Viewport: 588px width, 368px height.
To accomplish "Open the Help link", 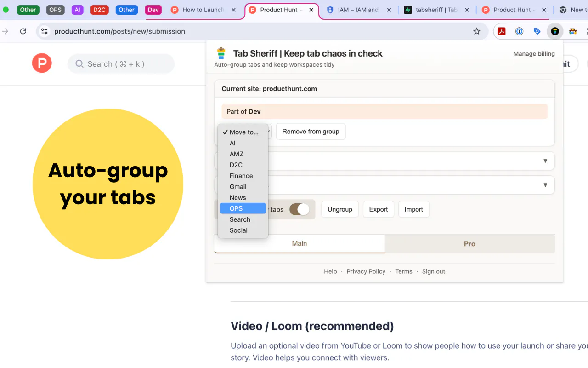I will tap(330, 271).
